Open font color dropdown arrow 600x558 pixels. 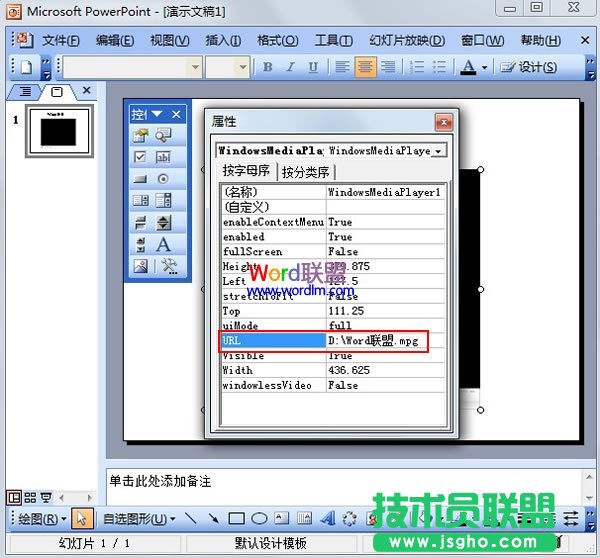[484, 68]
